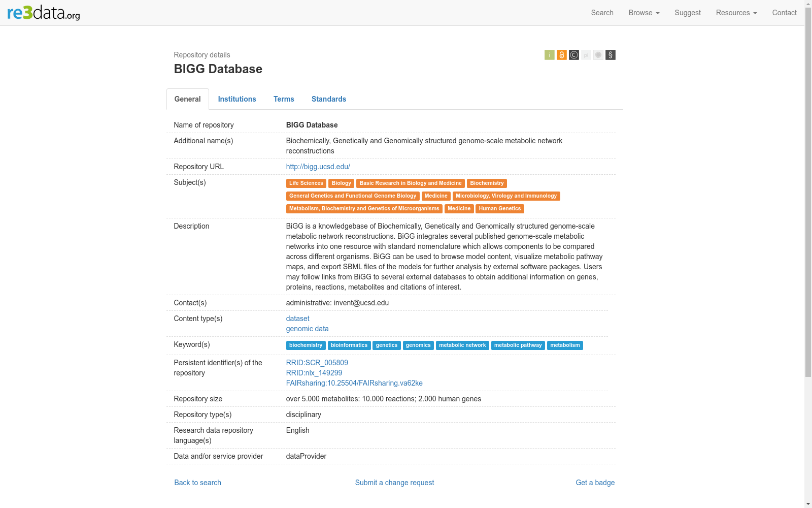The image size is (812, 508).
Task: Select the Standards tab
Action: pos(329,99)
